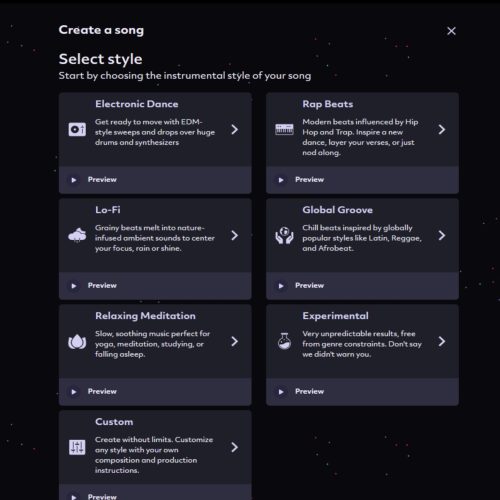Open Electronic Dance via its chevron arrow
The height and width of the screenshot is (500, 500).
tap(235, 129)
